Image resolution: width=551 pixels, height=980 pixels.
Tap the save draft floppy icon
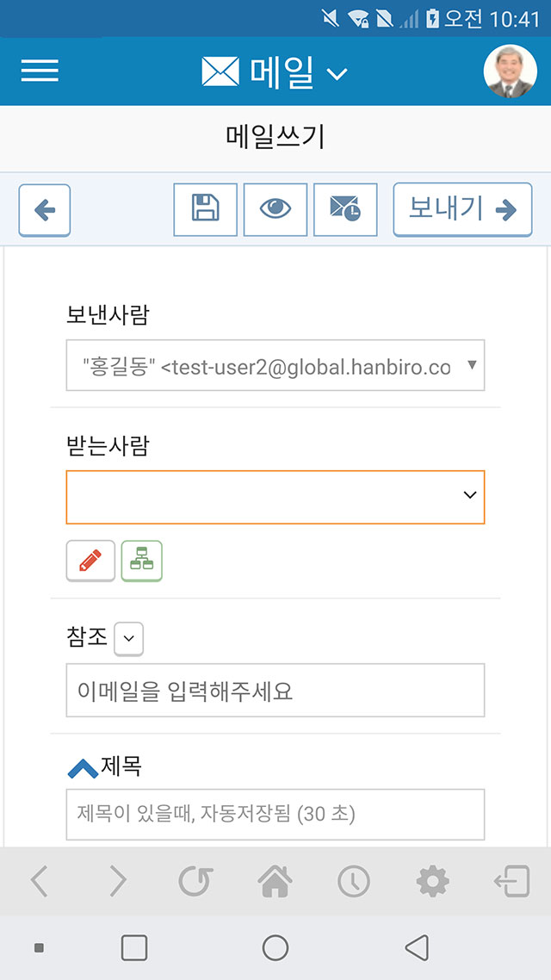pos(206,209)
